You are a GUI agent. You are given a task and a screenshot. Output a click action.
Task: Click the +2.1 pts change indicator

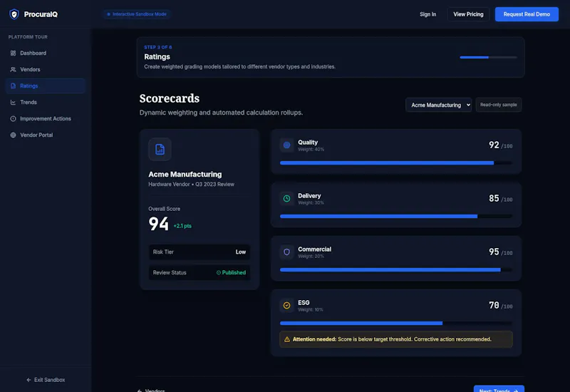tap(182, 226)
